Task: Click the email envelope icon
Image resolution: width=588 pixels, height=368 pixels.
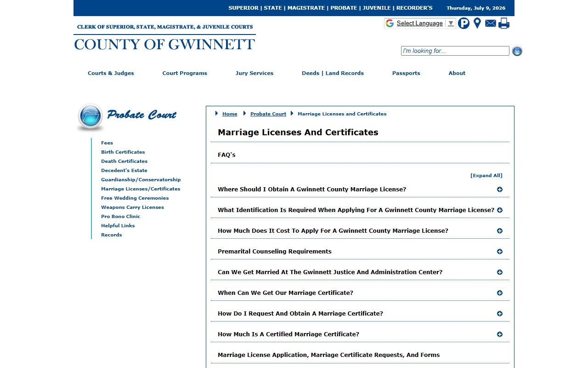Action: (x=491, y=23)
